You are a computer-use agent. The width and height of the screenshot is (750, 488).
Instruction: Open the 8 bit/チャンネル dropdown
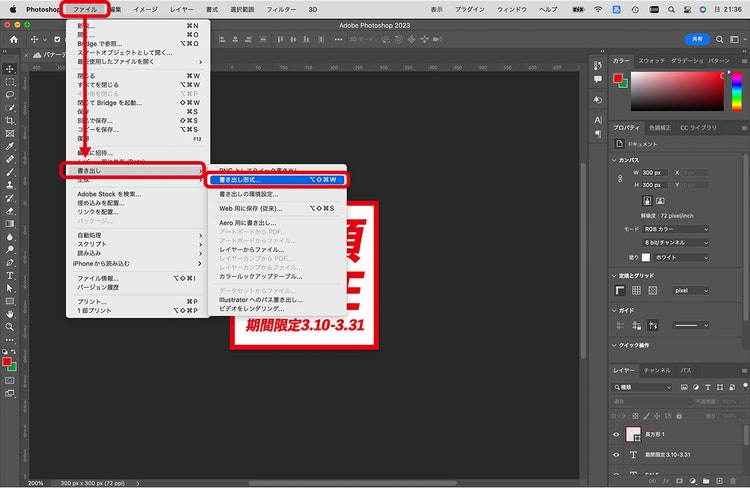coord(676,243)
